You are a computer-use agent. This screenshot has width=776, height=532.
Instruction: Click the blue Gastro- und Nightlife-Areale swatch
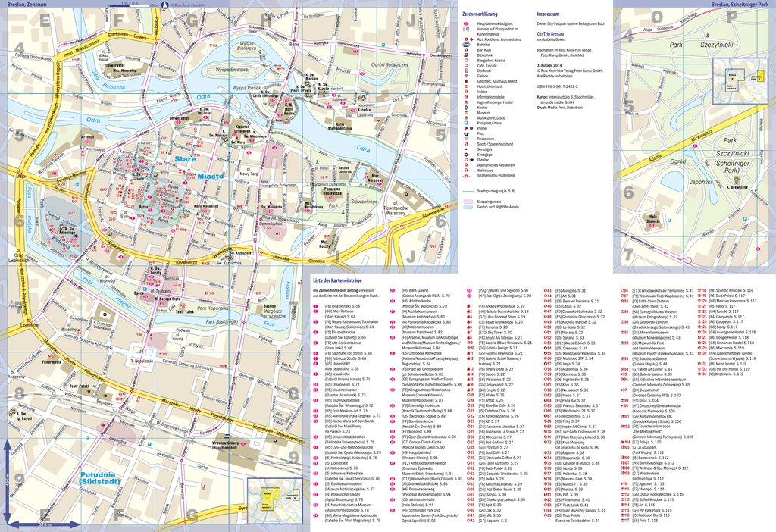[469, 207]
